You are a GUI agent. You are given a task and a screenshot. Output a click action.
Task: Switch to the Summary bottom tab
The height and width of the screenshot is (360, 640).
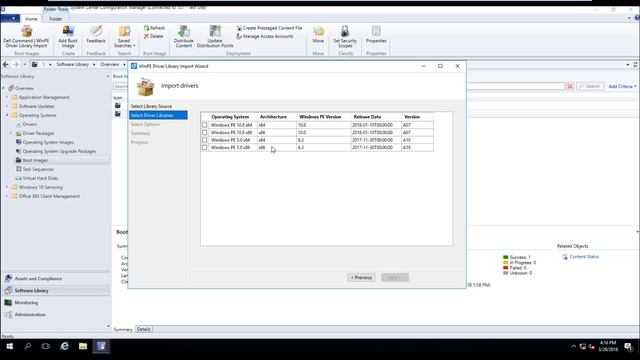coord(123,329)
